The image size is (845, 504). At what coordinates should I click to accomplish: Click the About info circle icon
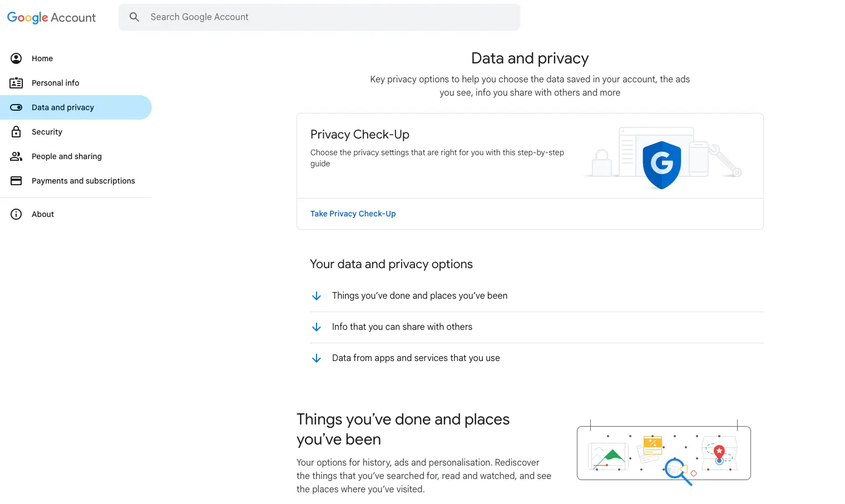(16, 214)
